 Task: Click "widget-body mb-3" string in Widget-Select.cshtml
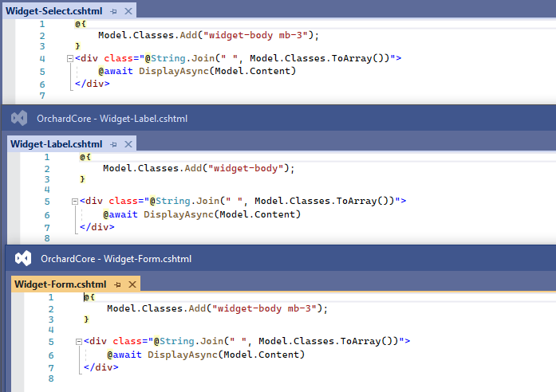tap(255, 35)
